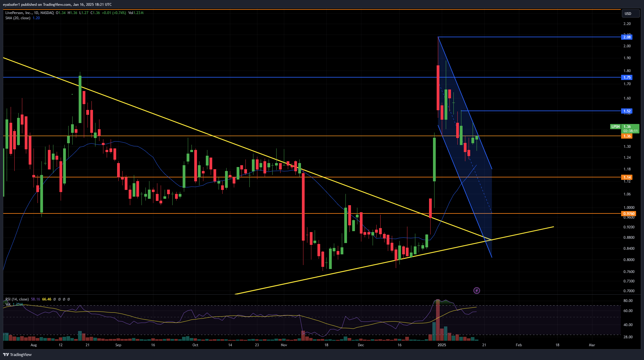Click the 2025 label on time axis
Viewport: 644px width, 360px height.
442,345
